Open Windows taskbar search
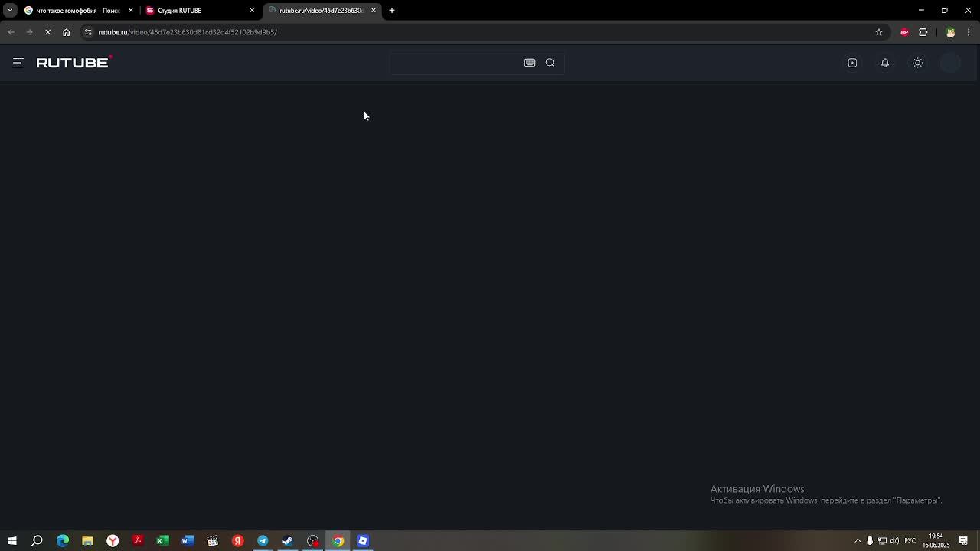The width and height of the screenshot is (980, 551). (37, 541)
